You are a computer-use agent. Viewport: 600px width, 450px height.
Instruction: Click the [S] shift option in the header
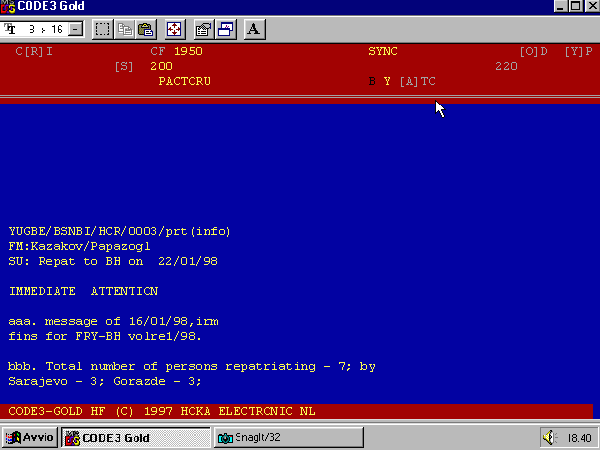125,66
